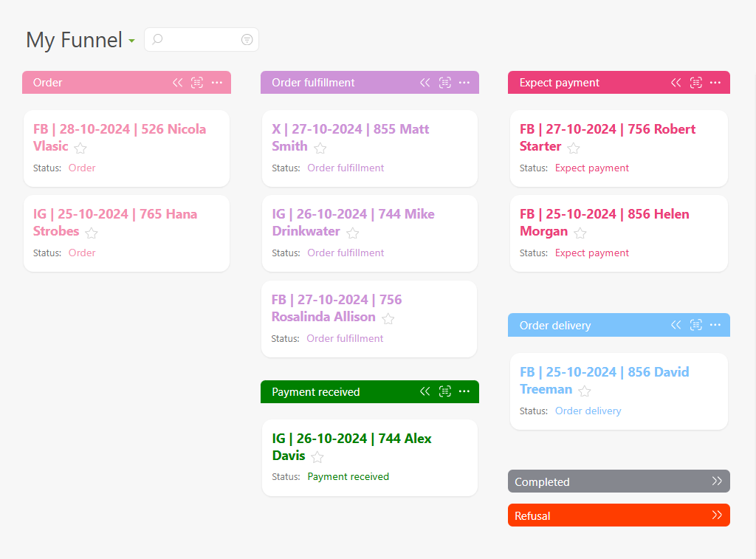Open the My Funnel dropdown arrow
Viewport: 756px width, 559px height.
click(x=131, y=41)
